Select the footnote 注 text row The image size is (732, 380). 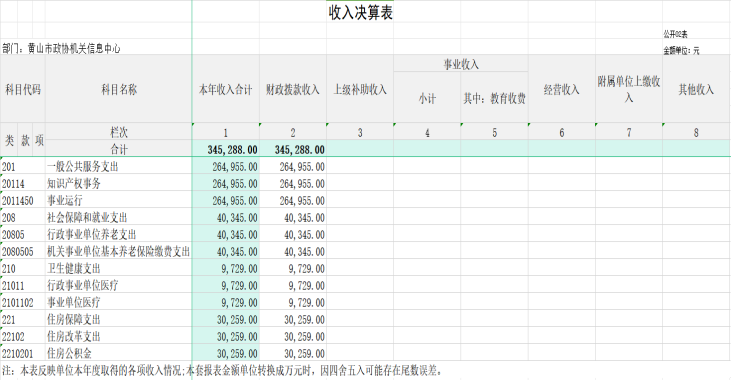[x=222, y=371]
